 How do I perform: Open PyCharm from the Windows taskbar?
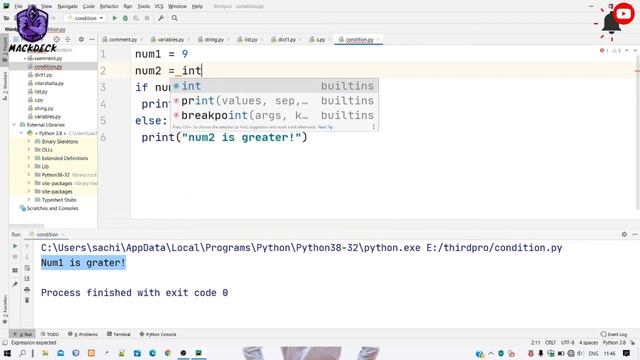point(198,353)
